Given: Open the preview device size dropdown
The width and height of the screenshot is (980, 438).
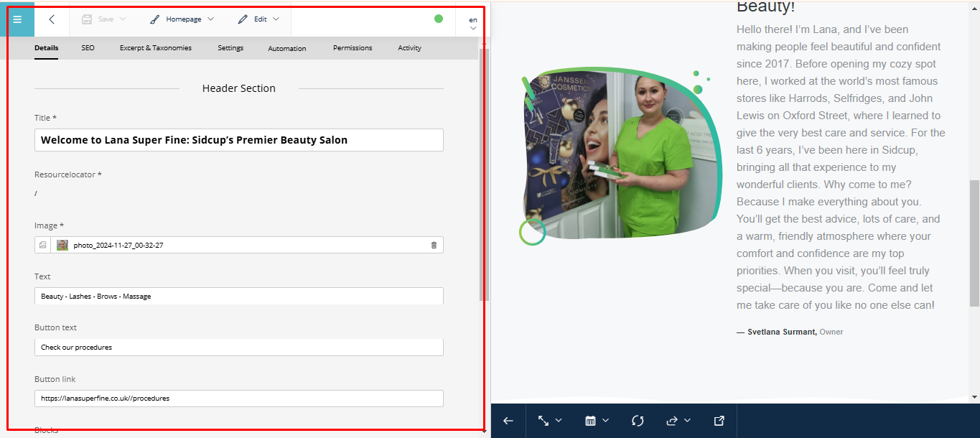Looking at the screenshot, I should [549, 421].
